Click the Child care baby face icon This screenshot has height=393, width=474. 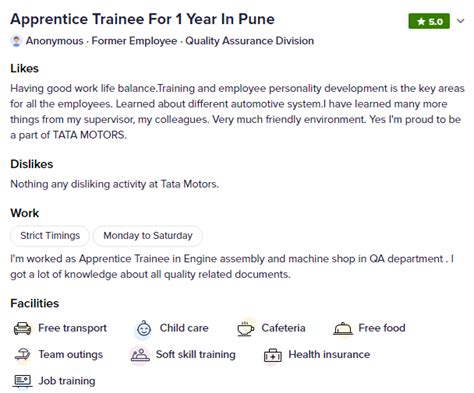coord(144,329)
